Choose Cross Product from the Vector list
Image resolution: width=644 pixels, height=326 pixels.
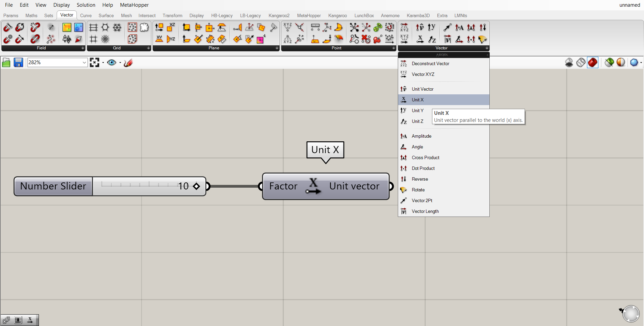pyautogui.click(x=425, y=157)
